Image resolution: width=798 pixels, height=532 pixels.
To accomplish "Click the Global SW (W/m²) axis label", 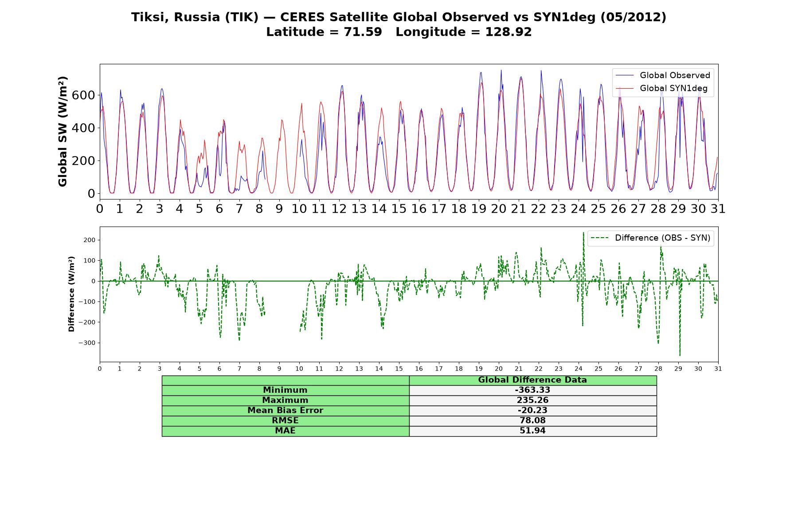I will [63, 132].
